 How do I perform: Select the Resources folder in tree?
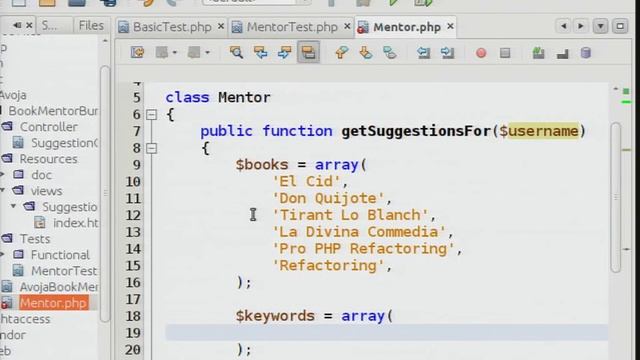48,159
